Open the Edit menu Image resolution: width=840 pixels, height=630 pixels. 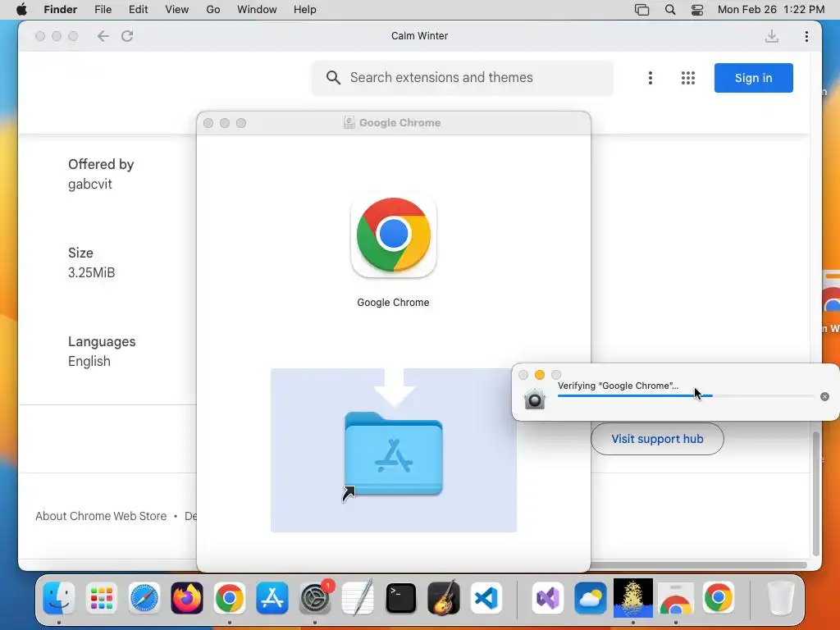[x=138, y=10]
